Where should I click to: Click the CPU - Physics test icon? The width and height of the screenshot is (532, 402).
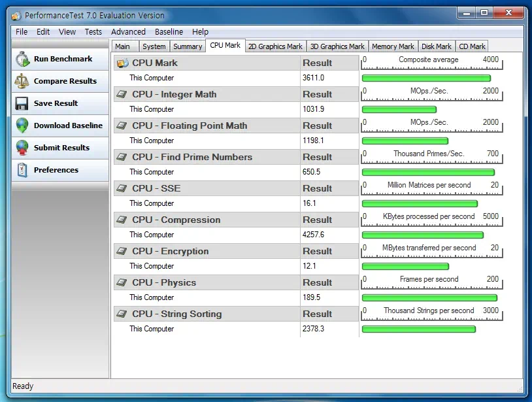[x=121, y=282]
